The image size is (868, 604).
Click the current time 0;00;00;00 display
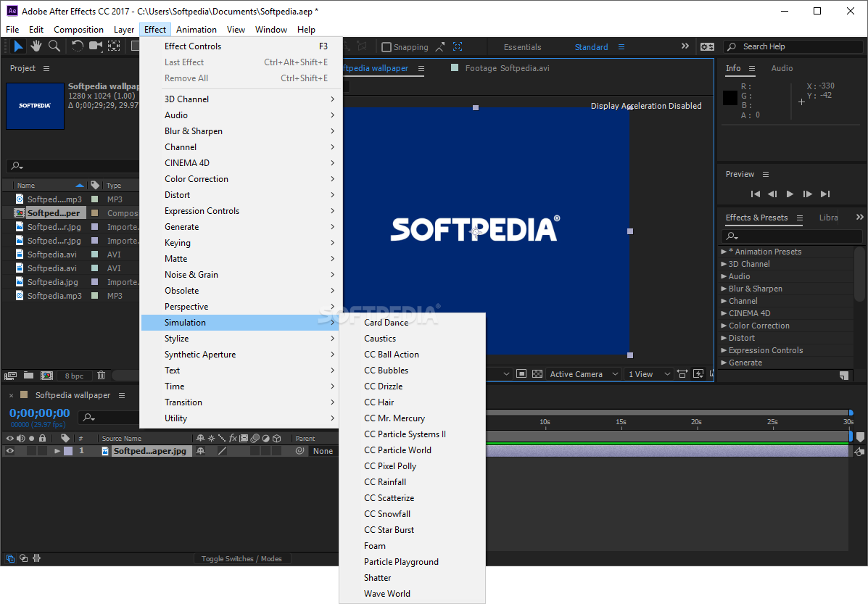pyautogui.click(x=40, y=413)
